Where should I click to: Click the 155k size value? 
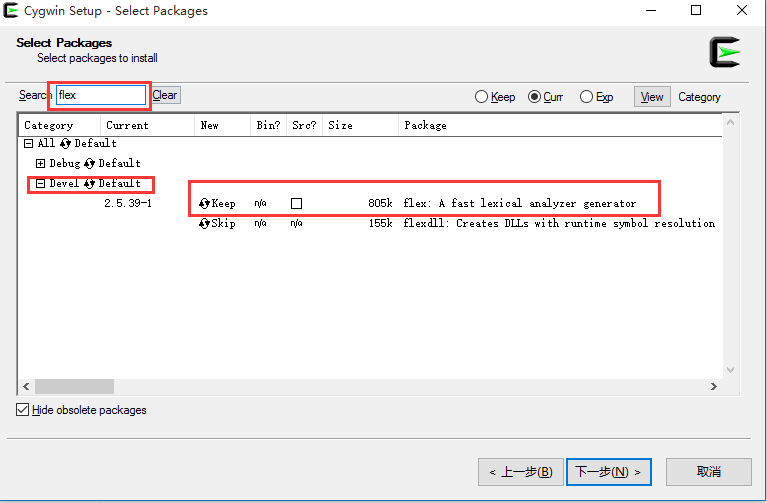coord(381,223)
